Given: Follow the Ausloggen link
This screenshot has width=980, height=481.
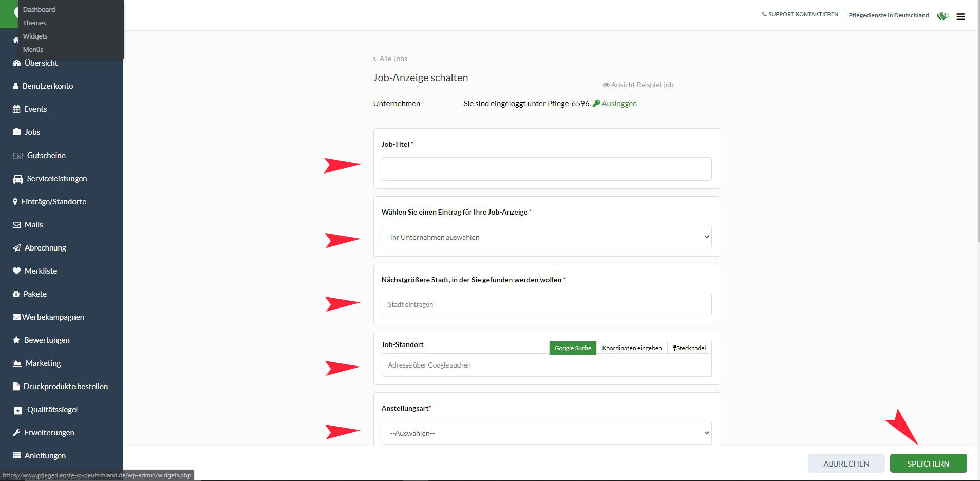Looking at the screenshot, I should 619,104.
